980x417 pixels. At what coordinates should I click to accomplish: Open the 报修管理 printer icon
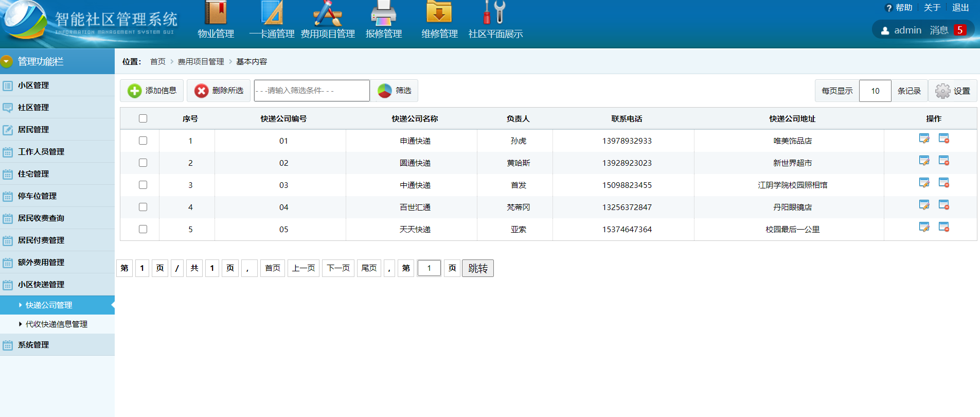(384, 13)
